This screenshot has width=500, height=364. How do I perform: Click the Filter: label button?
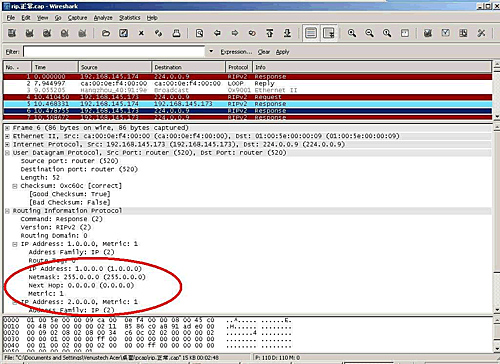[13, 52]
